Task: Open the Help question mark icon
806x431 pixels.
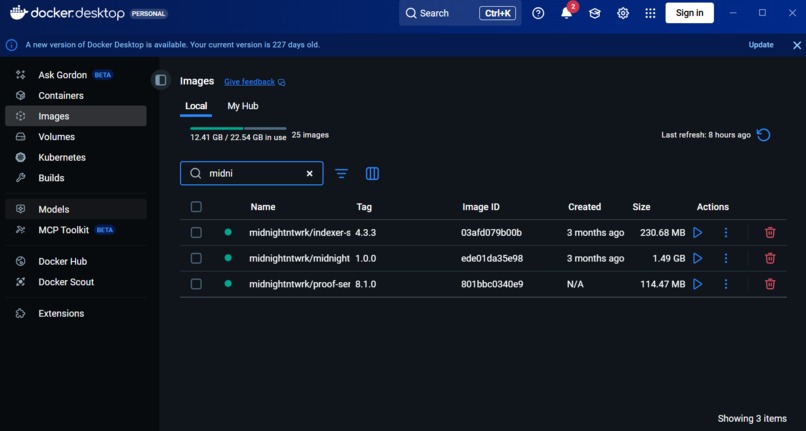Action: click(538, 13)
